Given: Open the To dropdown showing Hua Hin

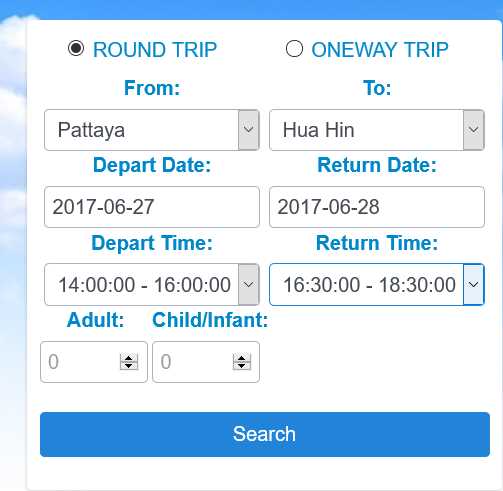Looking at the screenshot, I should (377, 130).
